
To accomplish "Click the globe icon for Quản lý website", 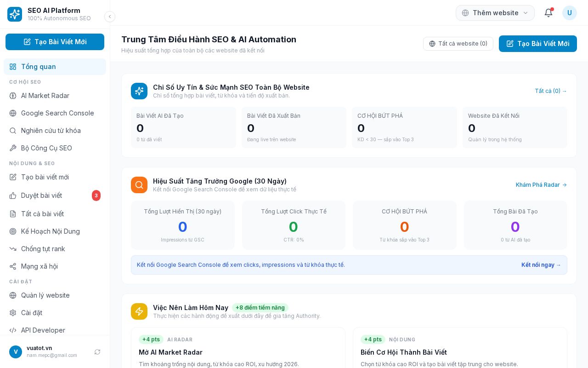I will 13,295.
